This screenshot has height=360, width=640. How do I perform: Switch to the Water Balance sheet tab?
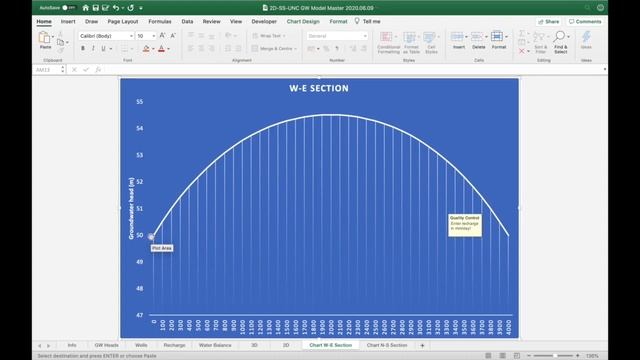(x=215, y=345)
